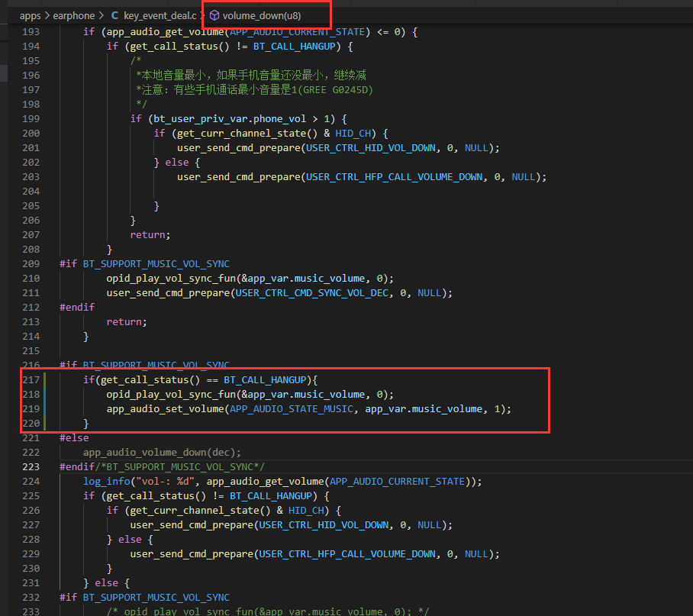Click app_audio_set_volume on line 219
The height and width of the screenshot is (616, 693).
pyautogui.click(x=166, y=409)
